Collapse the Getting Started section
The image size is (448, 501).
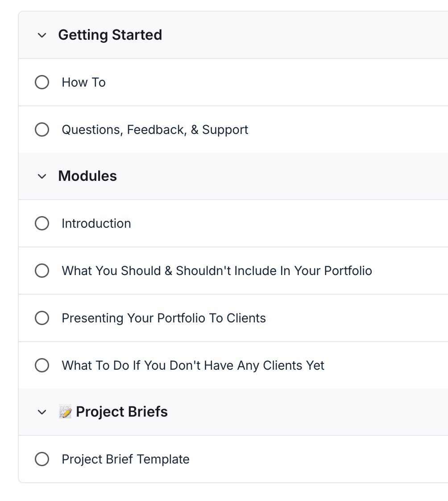[x=41, y=34]
